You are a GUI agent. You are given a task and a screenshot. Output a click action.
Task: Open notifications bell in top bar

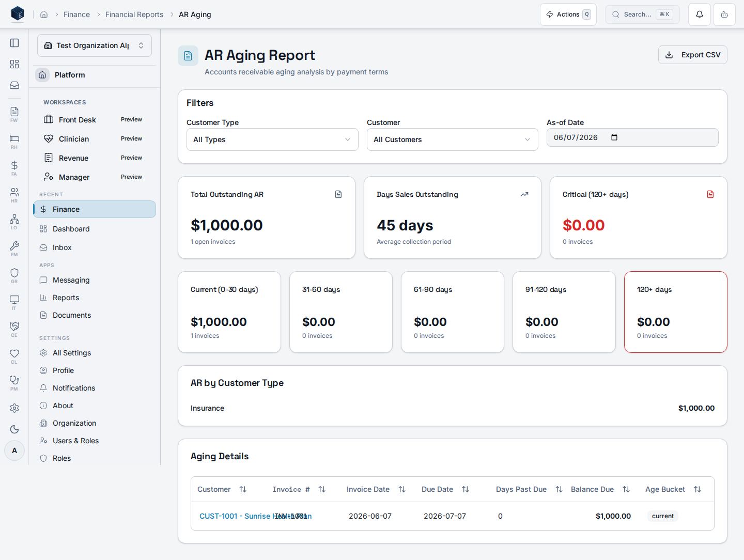(700, 14)
